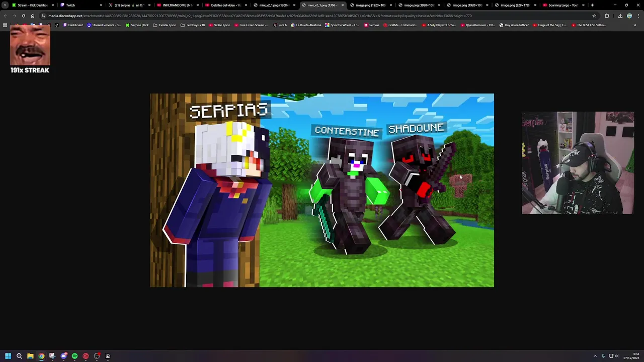The image size is (644, 362).
Task: Open the GrafMe - Fotomontajes bookmark
Action: [400, 25]
